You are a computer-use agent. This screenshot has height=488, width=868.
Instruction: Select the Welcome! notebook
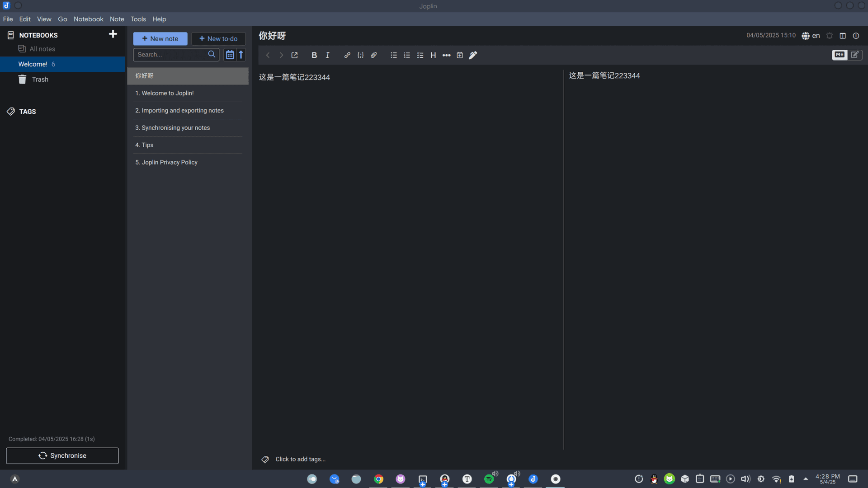[x=62, y=64]
